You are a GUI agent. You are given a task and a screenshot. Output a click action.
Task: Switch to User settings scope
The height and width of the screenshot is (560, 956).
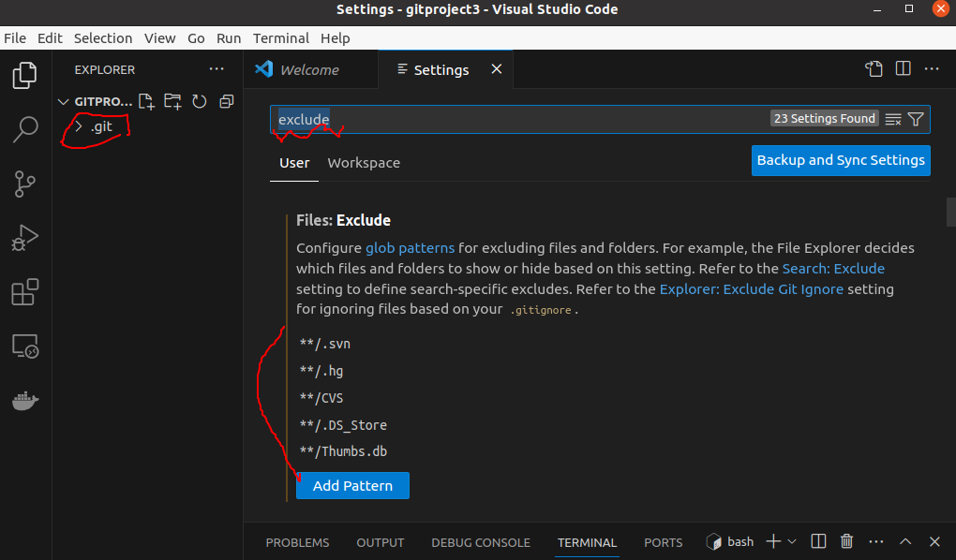294,163
